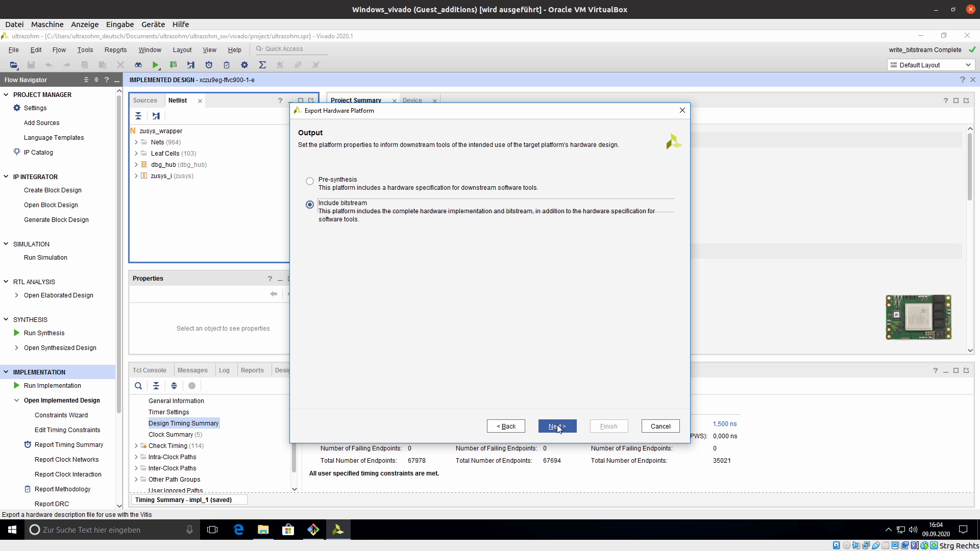The height and width of the screenshot is (551, 980).
Task: Collapse the IMPLEMENTATION section
Action: [6, 372]
